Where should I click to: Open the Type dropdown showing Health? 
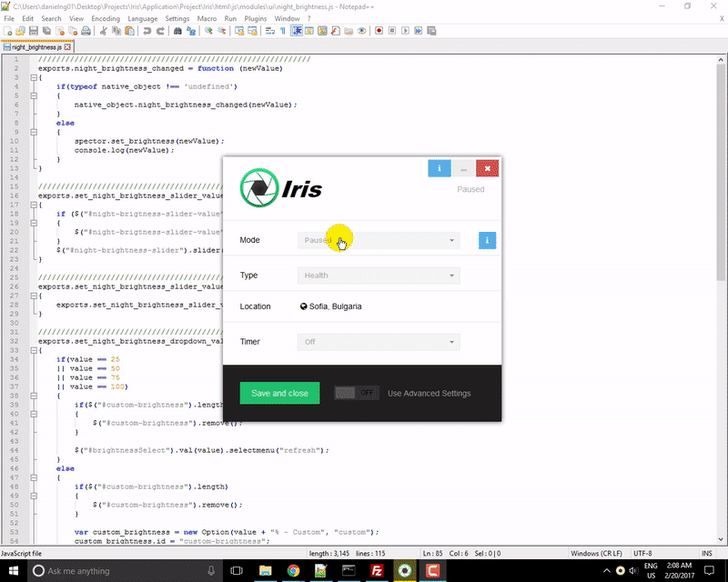(x=379, y=276)
